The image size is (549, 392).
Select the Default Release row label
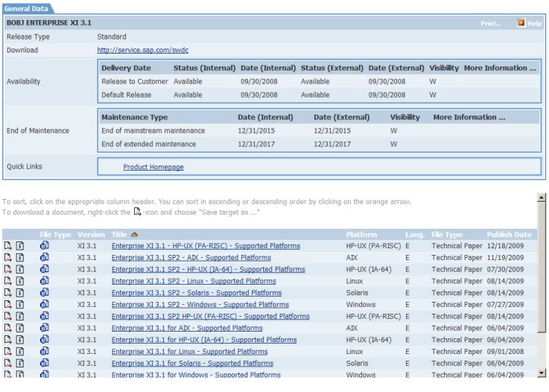click(127, 95)
